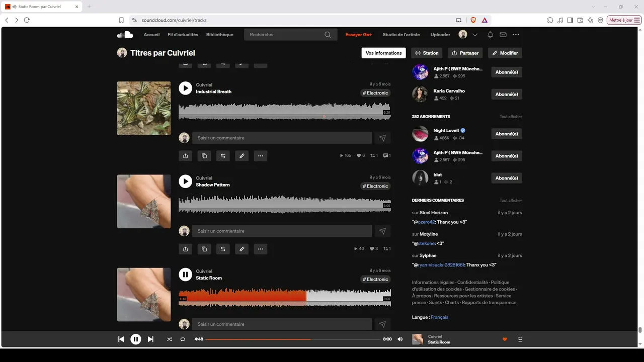Image resolution: width=644 pixels, height=362 pixels.
Task: Open the three-dot more menu in header
Action: point(516,35)
